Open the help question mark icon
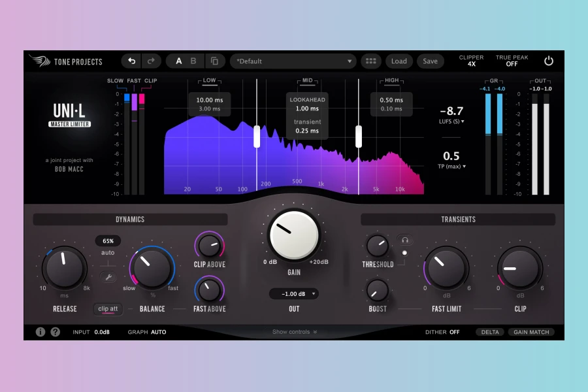The image size is (588, 392). click(x=55, y=332)
